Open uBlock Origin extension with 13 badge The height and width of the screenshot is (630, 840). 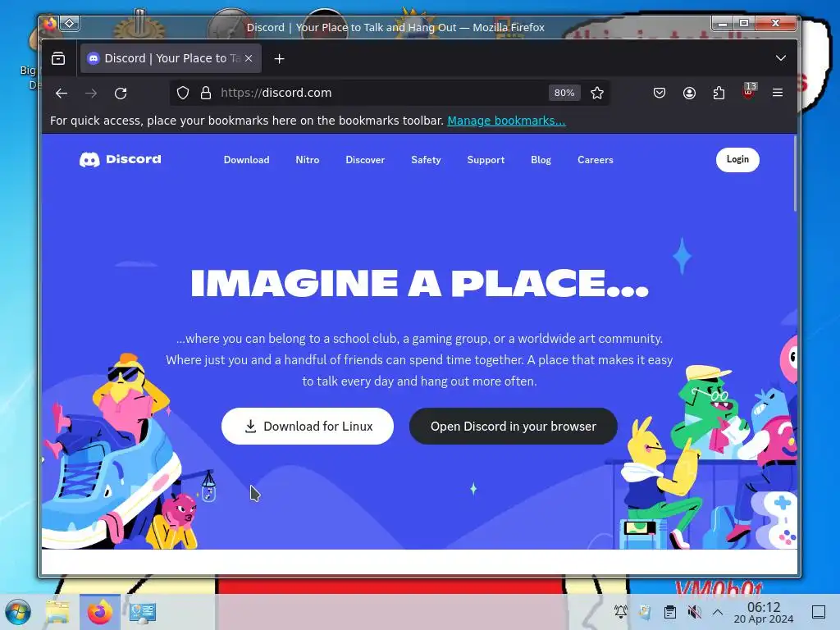click(748, 92)
